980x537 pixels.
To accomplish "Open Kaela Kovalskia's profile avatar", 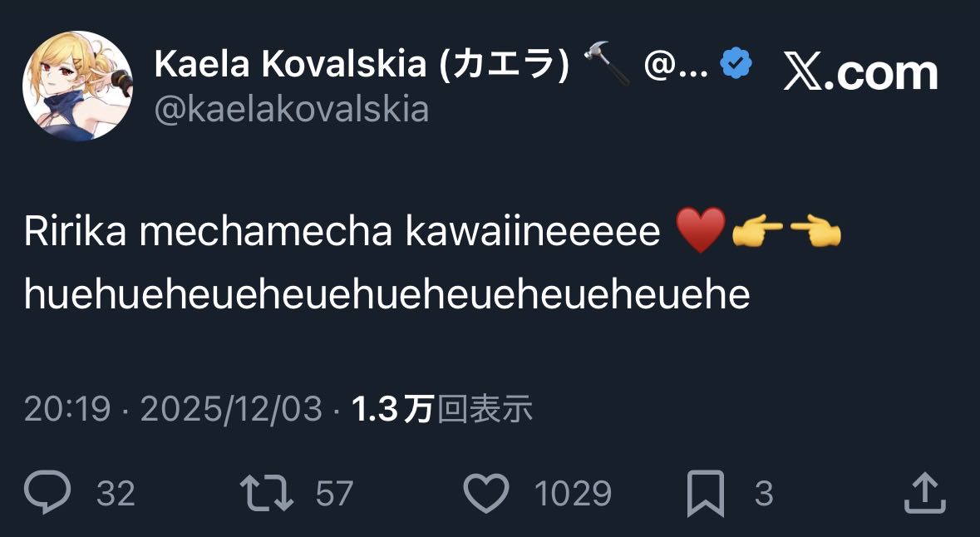I will (x=77, y=86).
